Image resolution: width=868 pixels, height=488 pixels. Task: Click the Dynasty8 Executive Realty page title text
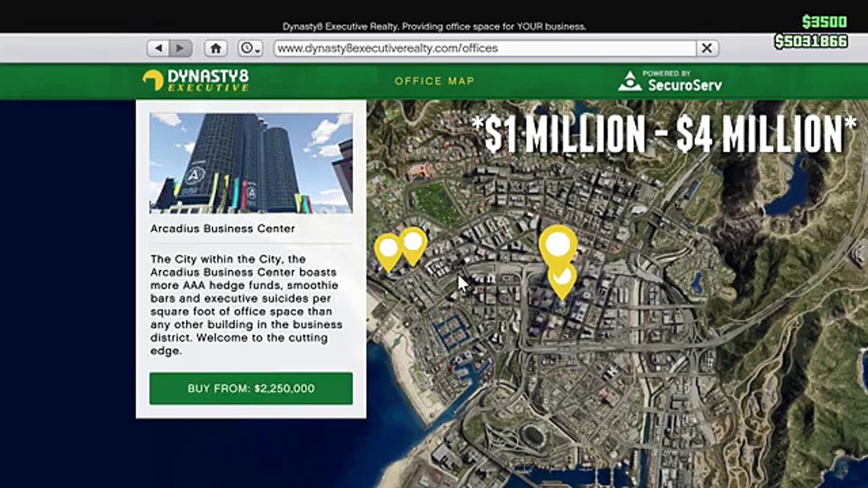(434, 27)
